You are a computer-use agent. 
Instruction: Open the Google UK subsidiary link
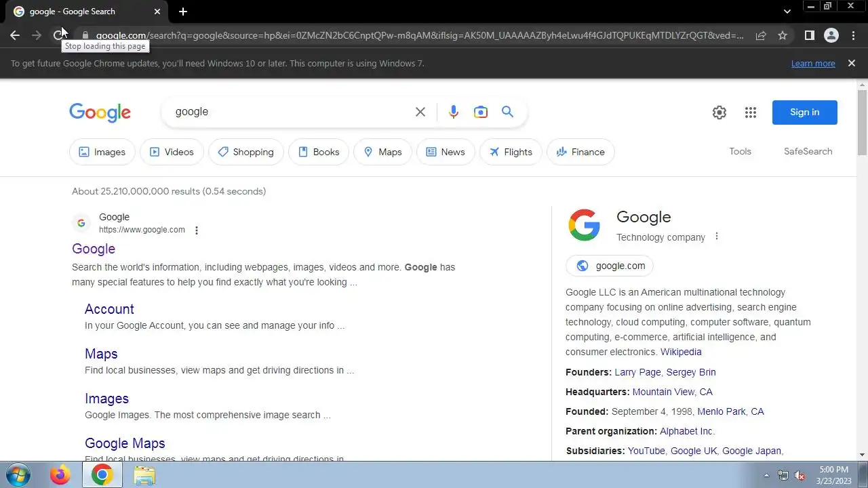[694, 451]
